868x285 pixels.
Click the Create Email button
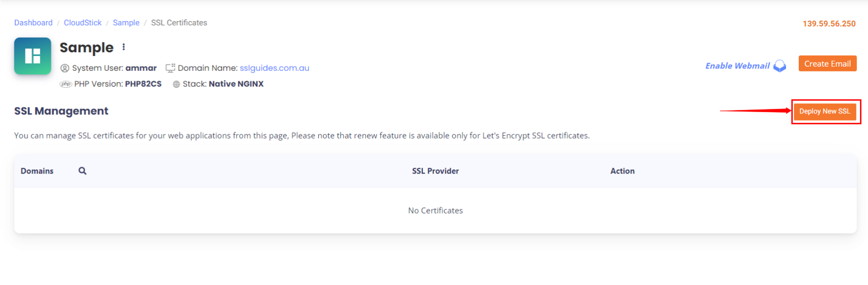coord(827,63)
